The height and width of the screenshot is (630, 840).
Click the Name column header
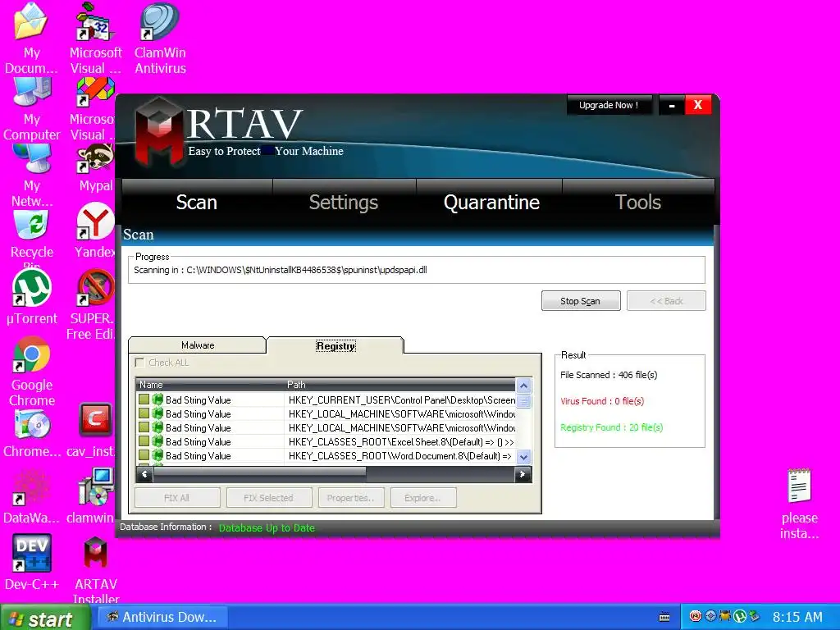(210, 384)
